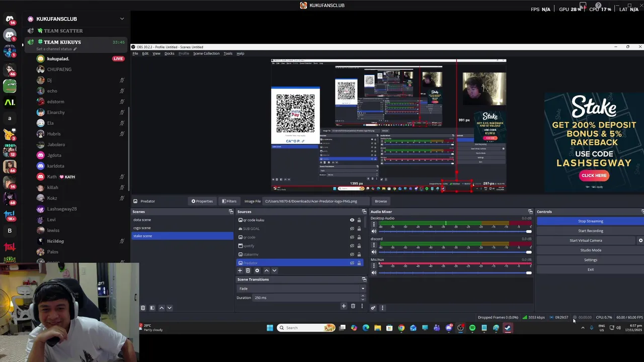
Task: Show hidden system tray icons chevron
Action: [x=583, y=328]
